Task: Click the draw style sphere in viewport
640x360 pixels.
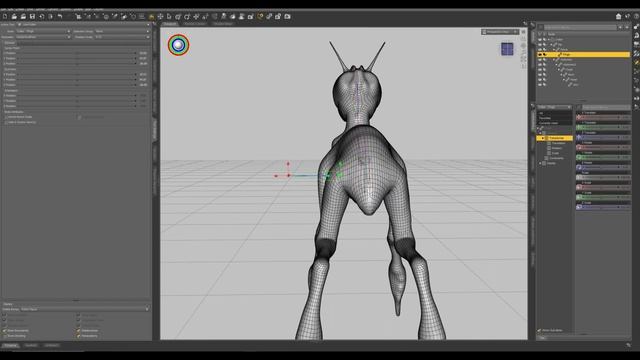Action: [178, 45]
